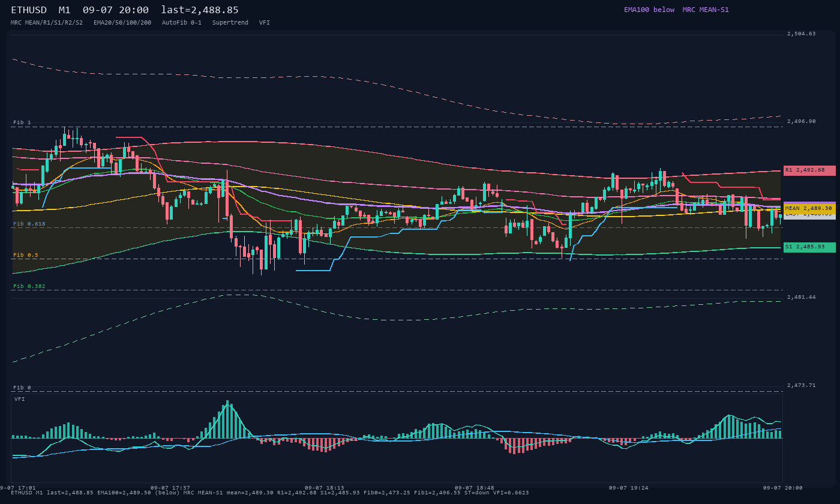Click the last=2,488.85 price text

[200, 10]
